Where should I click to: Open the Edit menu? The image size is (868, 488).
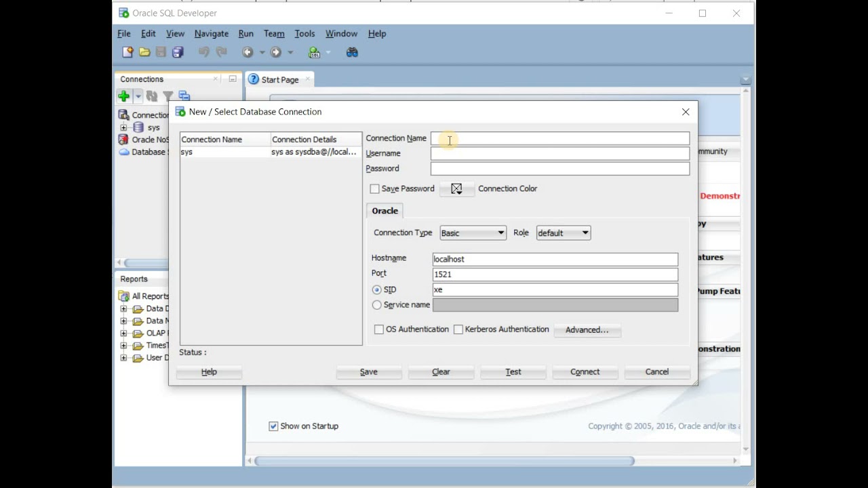pyautogui.click(x=149, y=33)
